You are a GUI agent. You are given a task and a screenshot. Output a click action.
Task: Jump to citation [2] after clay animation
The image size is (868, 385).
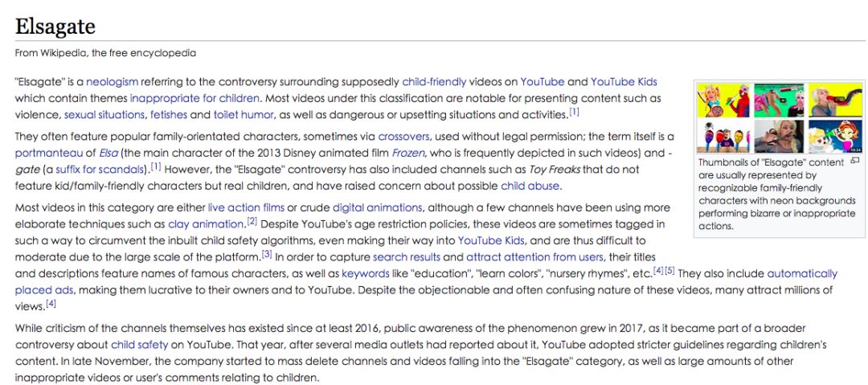(252, 222)
